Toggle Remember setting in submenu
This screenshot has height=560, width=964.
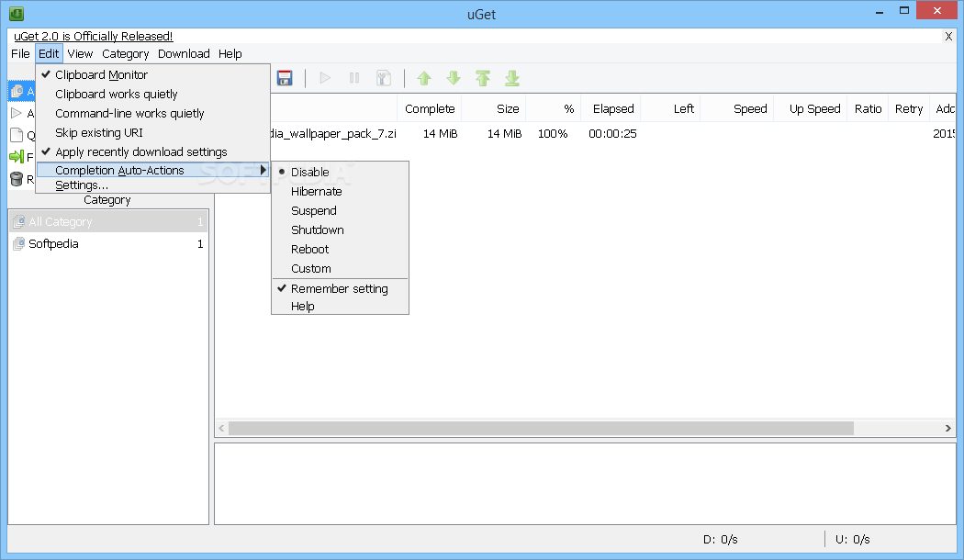click(340, 289)
